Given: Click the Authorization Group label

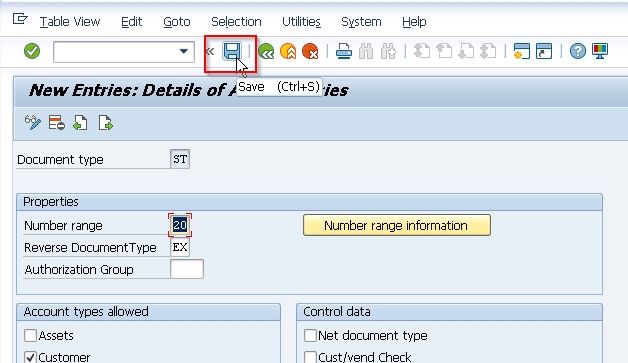Looking at the screenshot, I should tap(79, 270).
